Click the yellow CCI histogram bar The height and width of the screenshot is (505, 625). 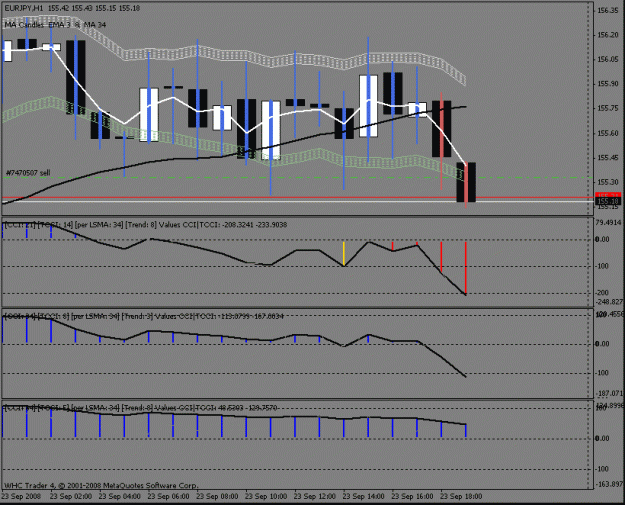click(344, 253)
